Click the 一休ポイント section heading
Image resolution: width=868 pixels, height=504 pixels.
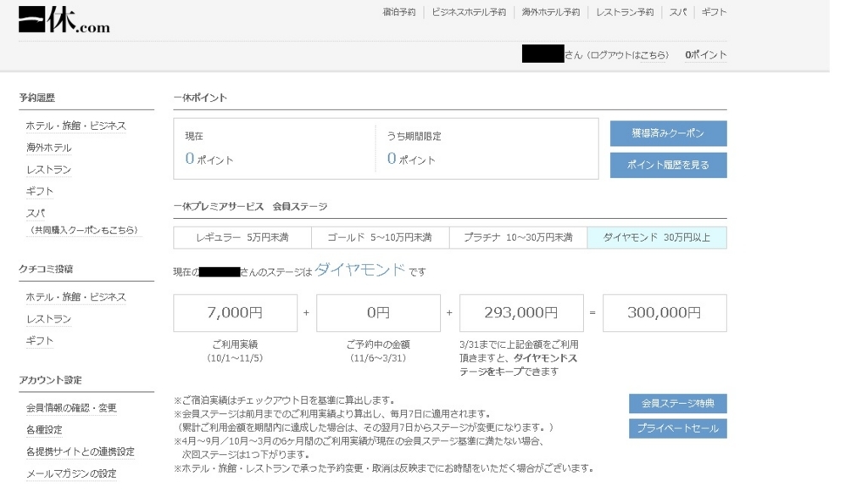[x=200, y=98]
